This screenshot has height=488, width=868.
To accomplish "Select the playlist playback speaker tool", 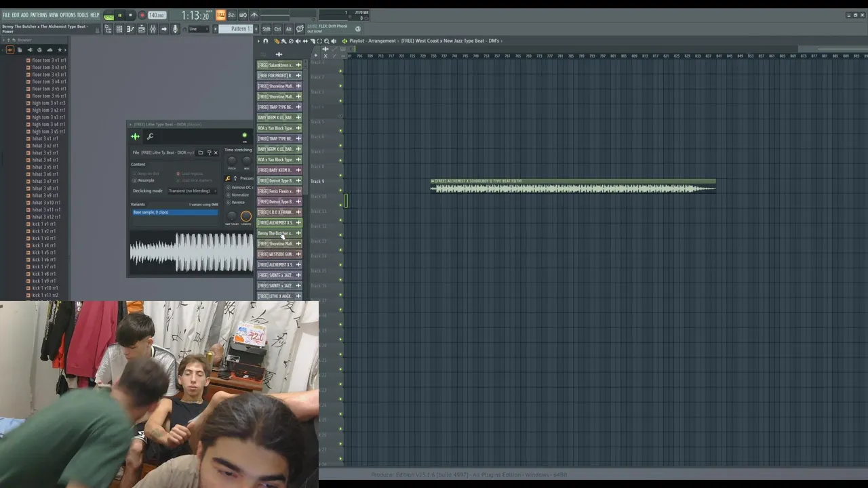I will [333, 41].
